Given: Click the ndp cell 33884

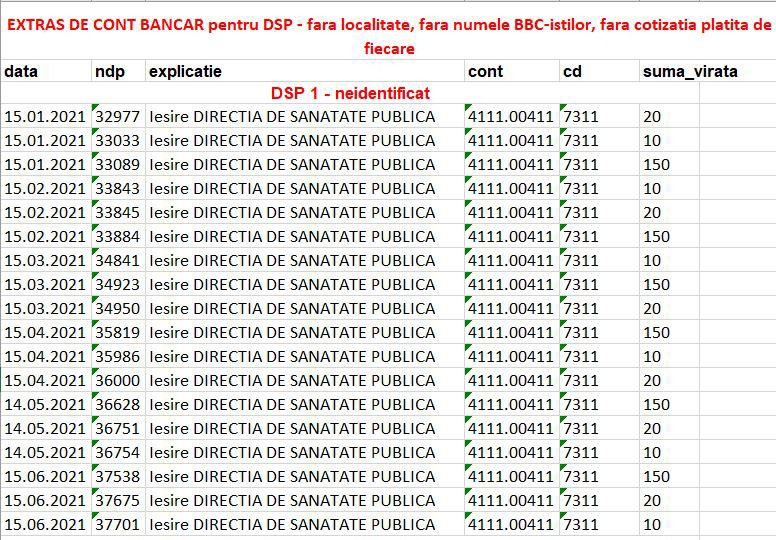Looking at the screenshot, I should tap(117, 236).
